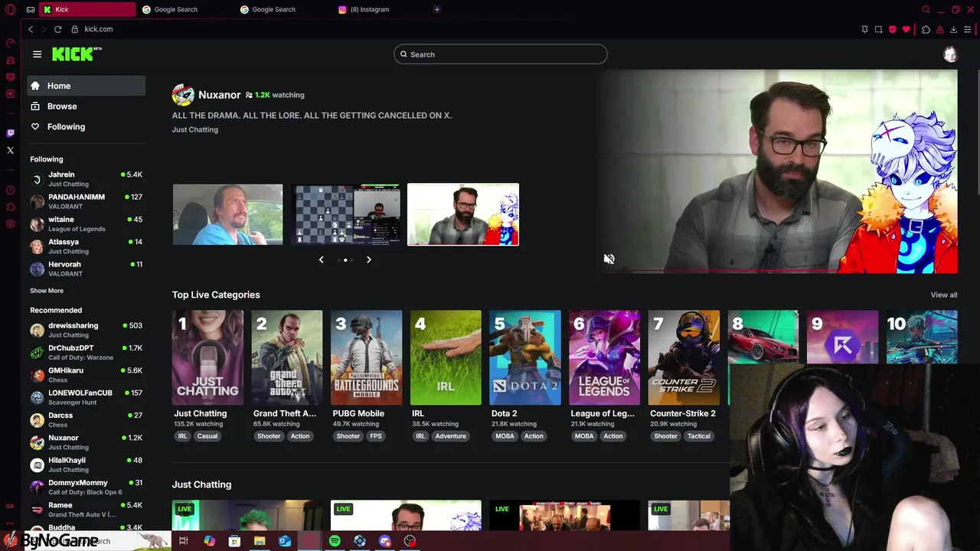This screenshot has width=980, height=551.
Task: Open HilalKhayli in Recommended list
Action: (86, 465)
